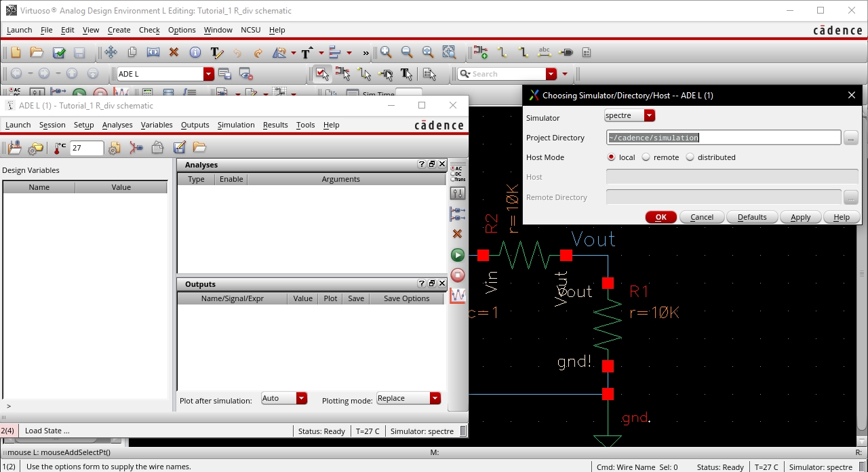Show more toolbar items with » chevron
868x472 pixels.
point(366,53)
